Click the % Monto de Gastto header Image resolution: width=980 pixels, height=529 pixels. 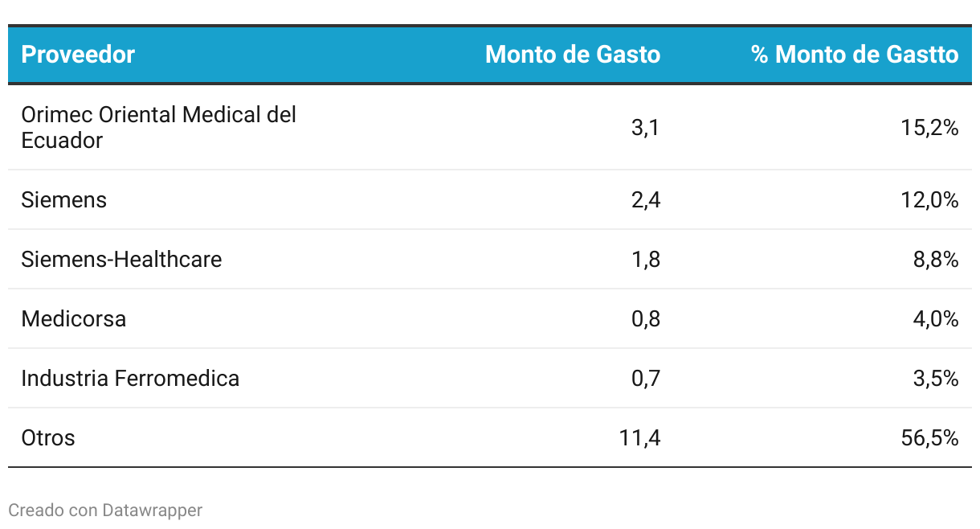(855, 55)
